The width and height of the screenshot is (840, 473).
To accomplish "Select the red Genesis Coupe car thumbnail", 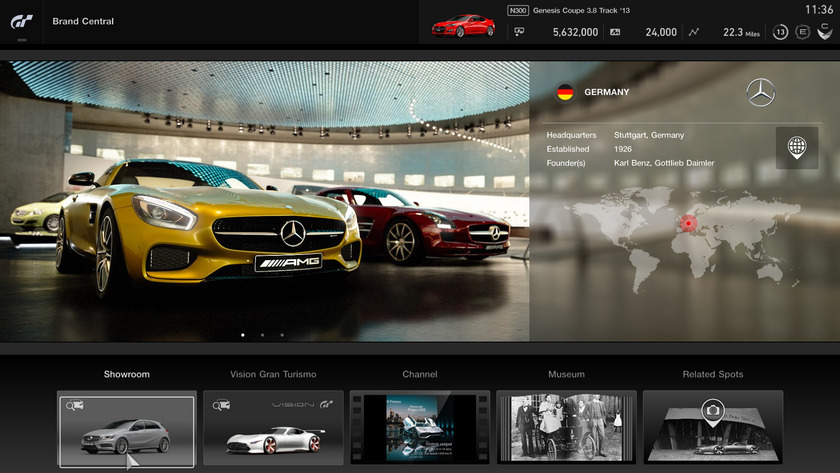I will point(463,26).
